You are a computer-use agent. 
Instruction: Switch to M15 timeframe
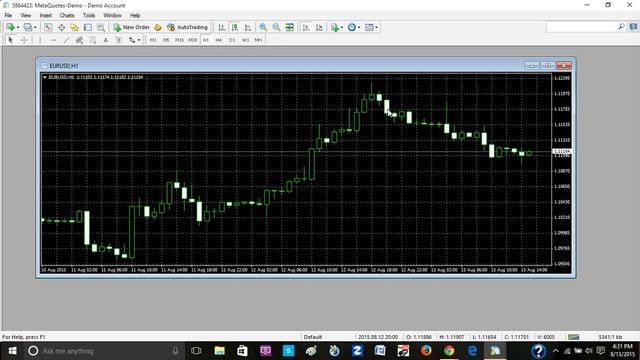(x=179, y=40)
